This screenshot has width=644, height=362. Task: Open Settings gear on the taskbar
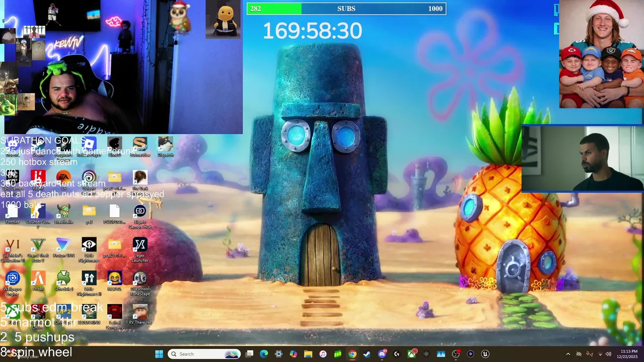[278, 354]
